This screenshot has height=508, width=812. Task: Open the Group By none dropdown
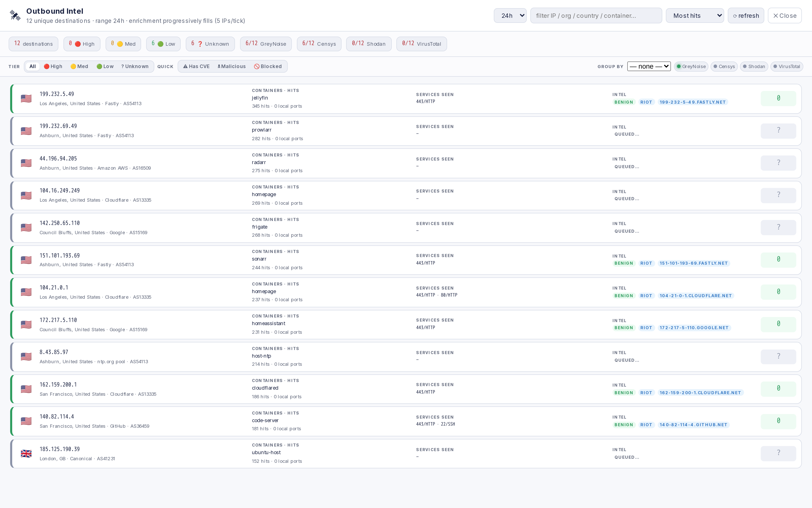pyautogui.click(x=649, y=66)
